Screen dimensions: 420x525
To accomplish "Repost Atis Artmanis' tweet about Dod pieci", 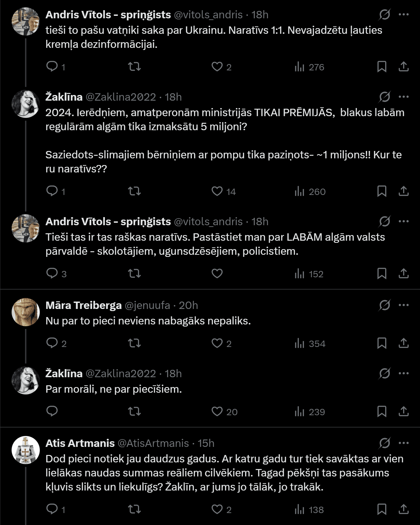I will click(134, 509).
